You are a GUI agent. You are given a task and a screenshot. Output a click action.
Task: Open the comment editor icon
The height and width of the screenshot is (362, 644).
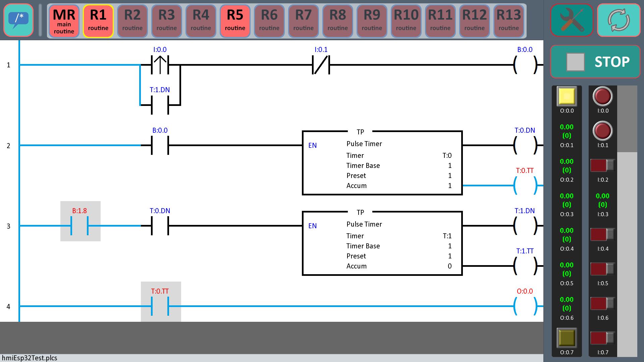(x=18, y=20)
